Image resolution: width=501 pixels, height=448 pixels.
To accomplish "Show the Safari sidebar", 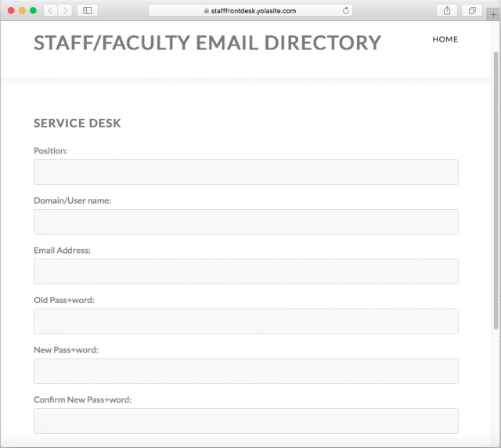I will (88, 10).
